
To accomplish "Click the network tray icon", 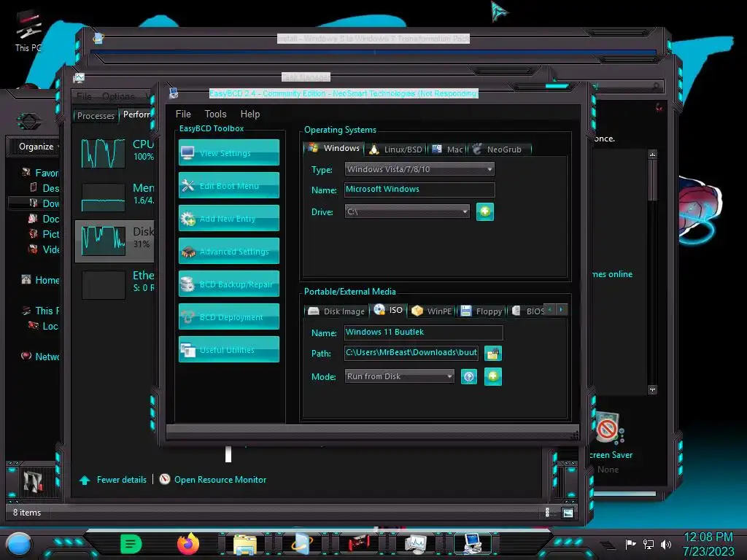I will (x=649, y=544).
